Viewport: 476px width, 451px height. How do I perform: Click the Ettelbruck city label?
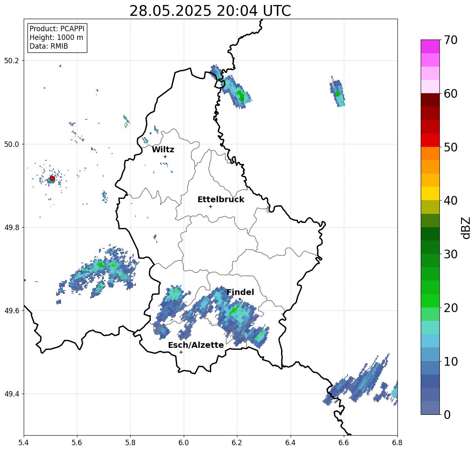221,199
